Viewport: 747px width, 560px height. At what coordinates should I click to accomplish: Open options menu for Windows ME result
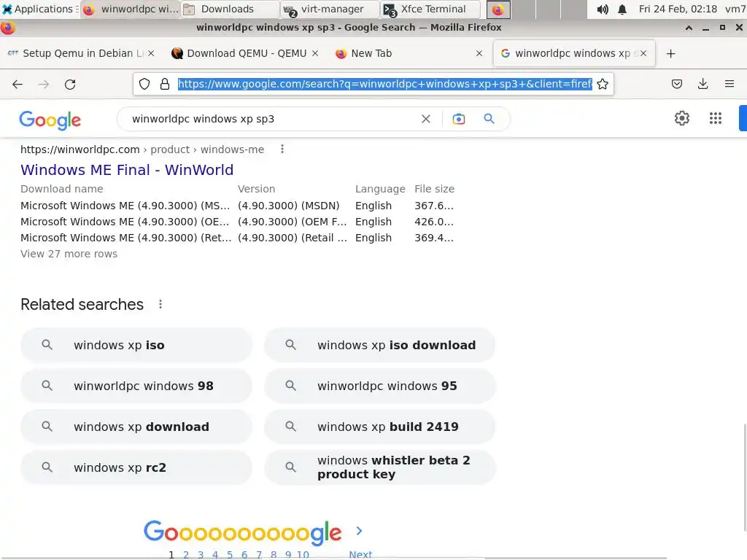pyautogui.click(x=282, y=149)
